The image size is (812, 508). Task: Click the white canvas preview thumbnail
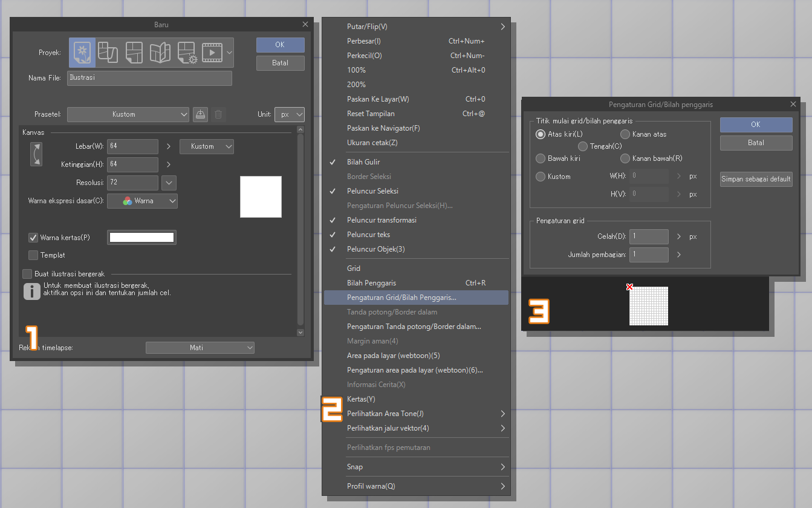click(x=261, y=197)
